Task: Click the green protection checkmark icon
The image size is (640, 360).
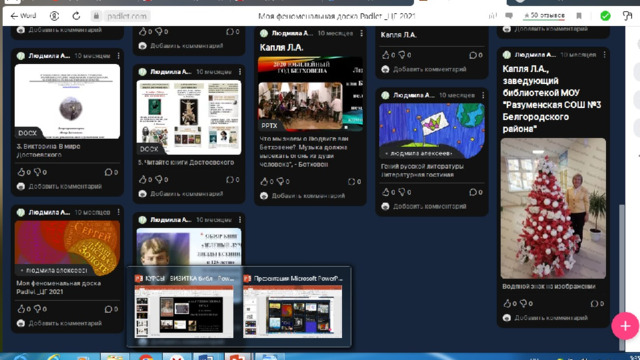Action: pos(605,16)
